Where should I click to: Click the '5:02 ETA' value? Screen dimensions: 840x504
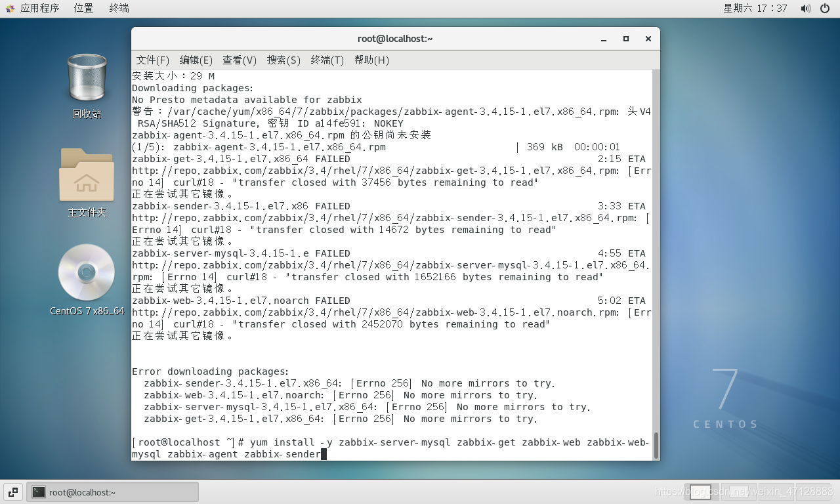pos(621,301)
